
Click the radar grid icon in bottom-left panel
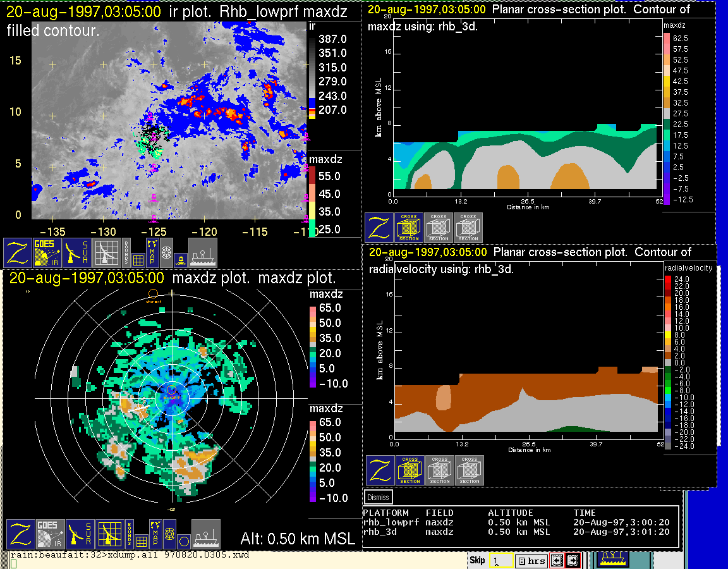108,534
